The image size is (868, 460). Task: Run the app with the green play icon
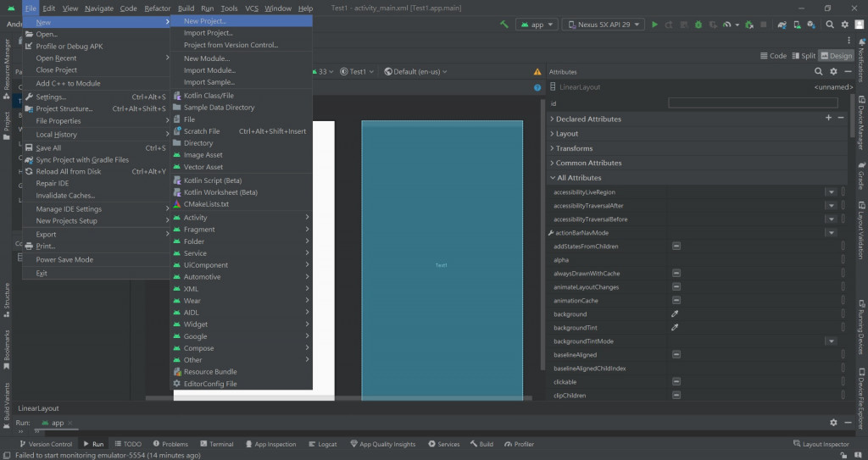655,25
